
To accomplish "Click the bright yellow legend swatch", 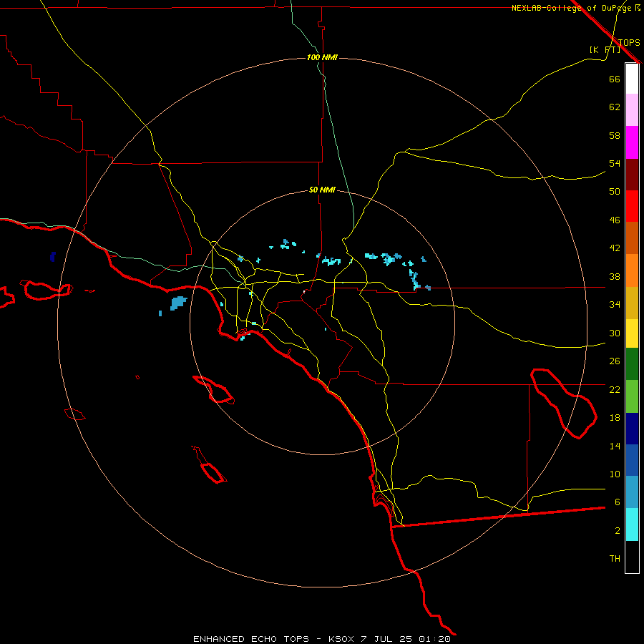I will [632, 333].
